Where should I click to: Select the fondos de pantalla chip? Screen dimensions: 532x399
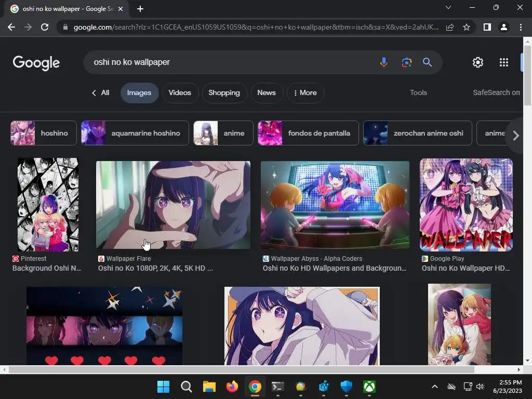tap(308, 133)
